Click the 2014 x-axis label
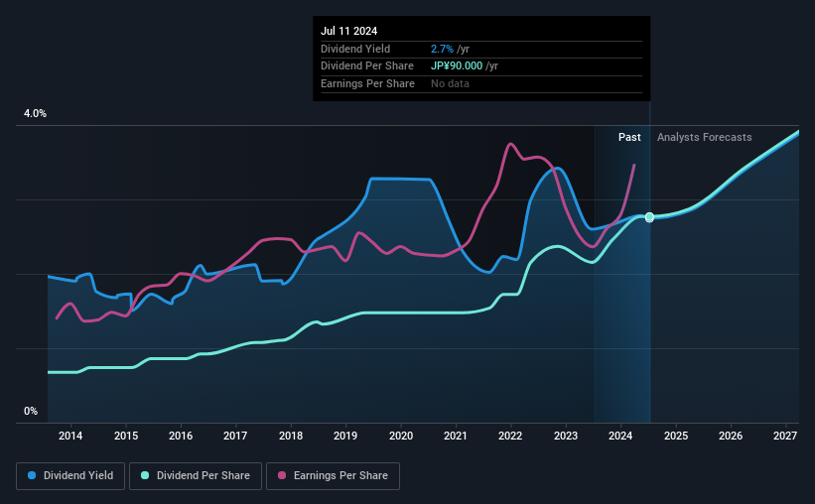 [70, 436]
